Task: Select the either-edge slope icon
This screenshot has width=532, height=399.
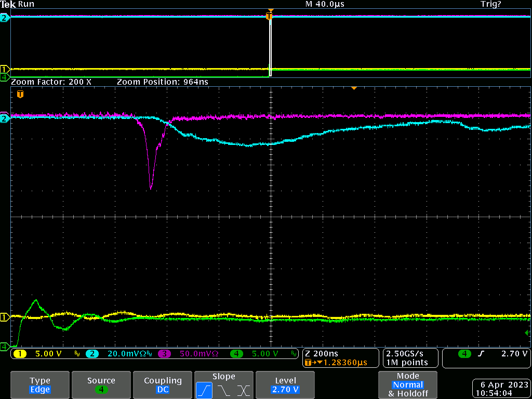Action: coord(244,391)
